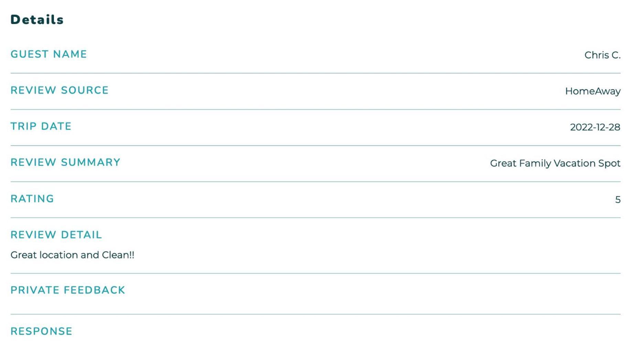
Task: Click the rating value 5
Action: click(x=618, y=200)
